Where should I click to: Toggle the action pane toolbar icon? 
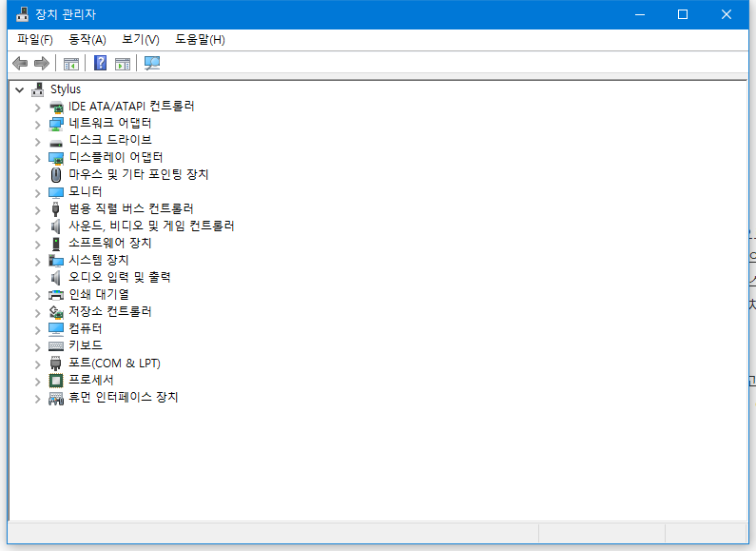123,63
